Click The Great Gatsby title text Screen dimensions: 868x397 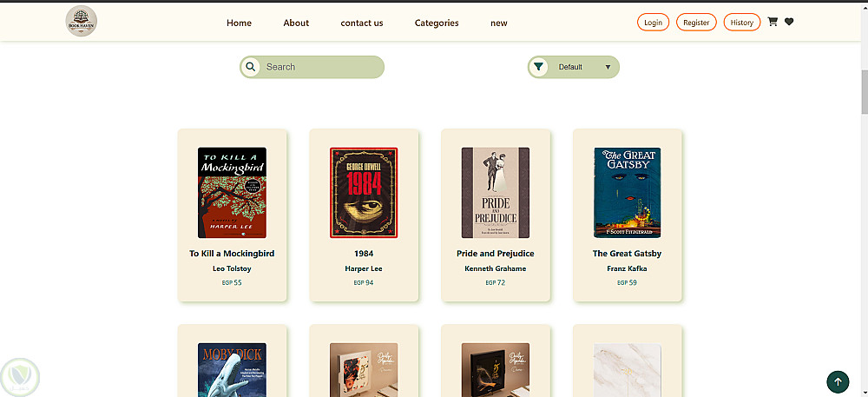pyautogui.click(x=628, y=254)
